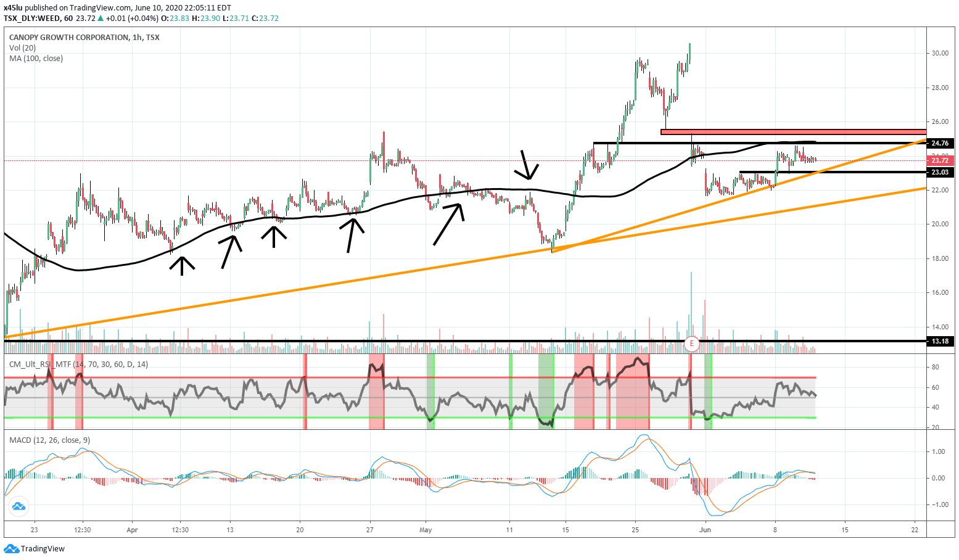Open the TradingView logo at bottom left
Image resolution: width=959 pixels, height=560 pixels.
click(35, 549)
